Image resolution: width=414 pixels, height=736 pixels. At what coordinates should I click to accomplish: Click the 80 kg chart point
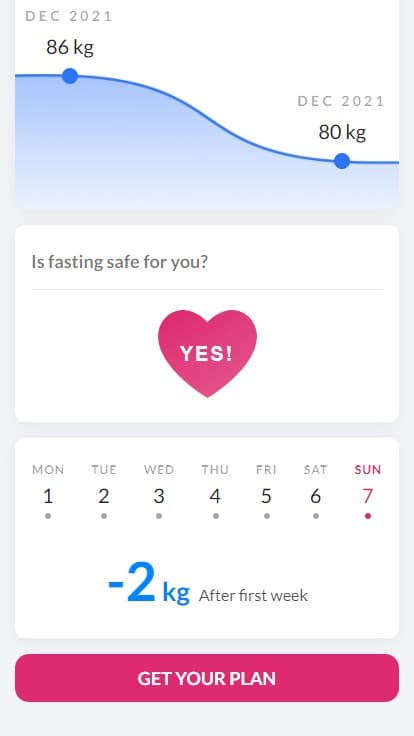click(342, 161)
